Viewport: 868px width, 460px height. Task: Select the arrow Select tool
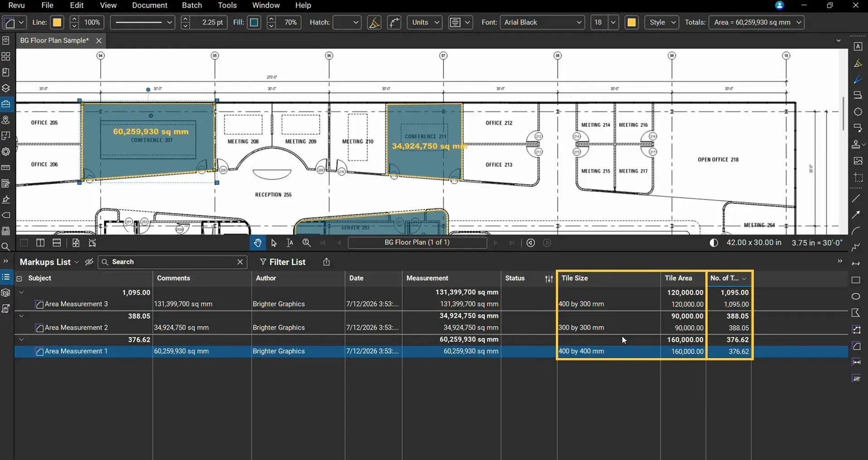point(274,243)
